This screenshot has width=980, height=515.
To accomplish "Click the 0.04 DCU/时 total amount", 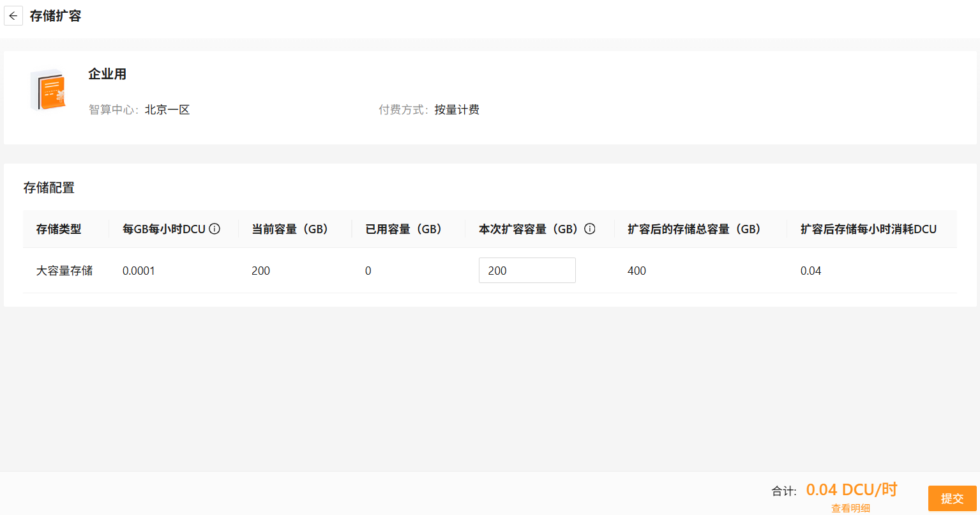I will point(852,490).
